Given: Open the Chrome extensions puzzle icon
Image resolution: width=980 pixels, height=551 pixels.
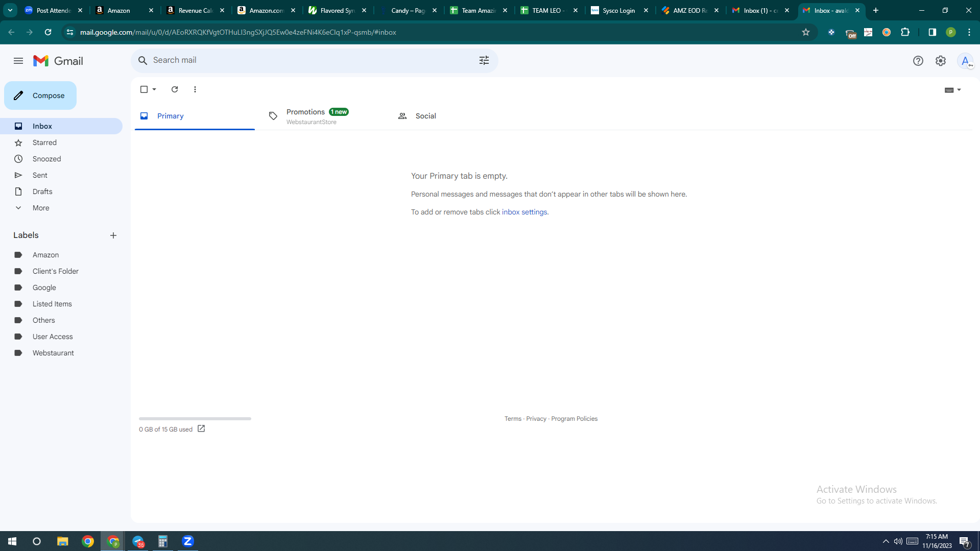Looking at the screenshot, I should pos(905,32).
